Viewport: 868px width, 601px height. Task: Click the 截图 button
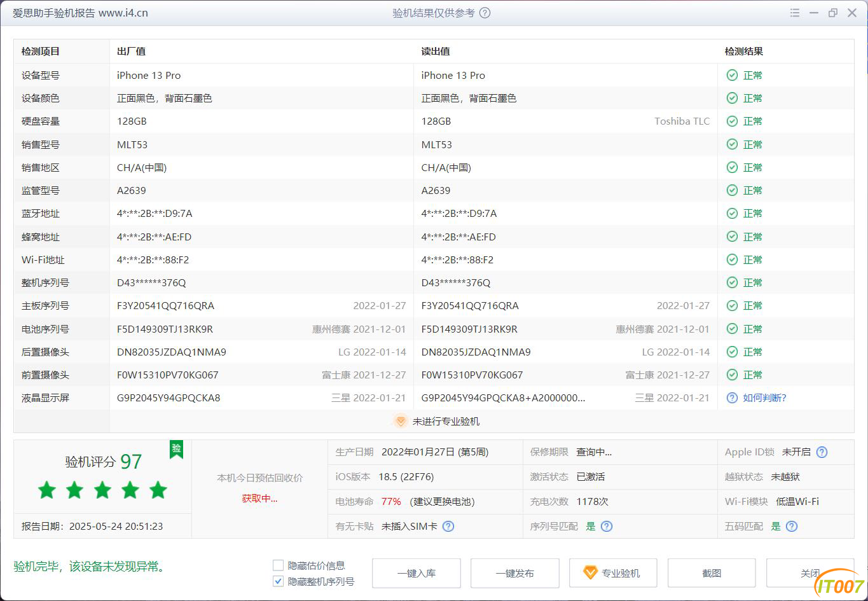tap(712, 573)
